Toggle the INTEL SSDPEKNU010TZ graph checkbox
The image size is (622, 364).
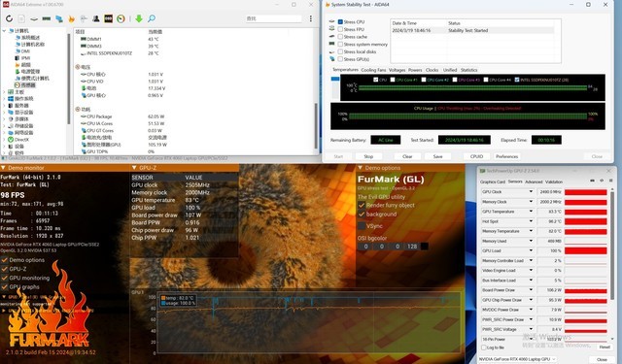coord(517,80)
